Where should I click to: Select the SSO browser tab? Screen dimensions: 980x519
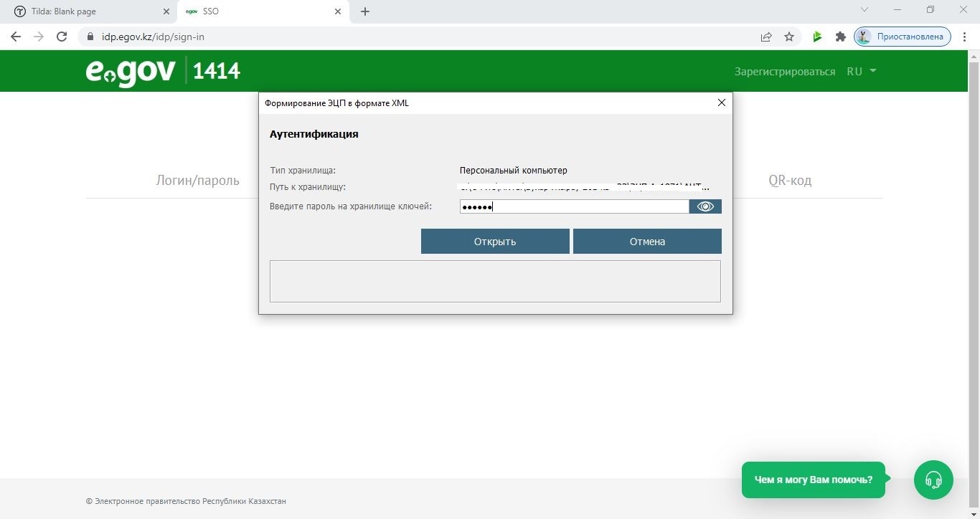[262, 11]
